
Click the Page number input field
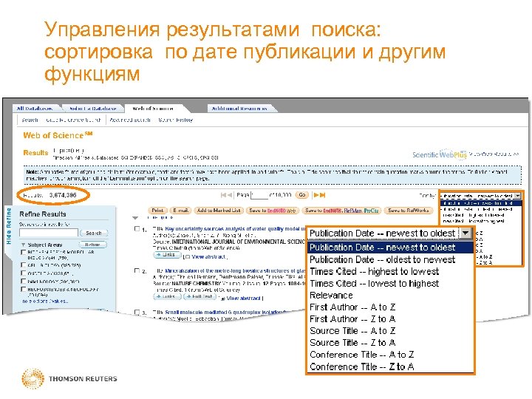259,195
